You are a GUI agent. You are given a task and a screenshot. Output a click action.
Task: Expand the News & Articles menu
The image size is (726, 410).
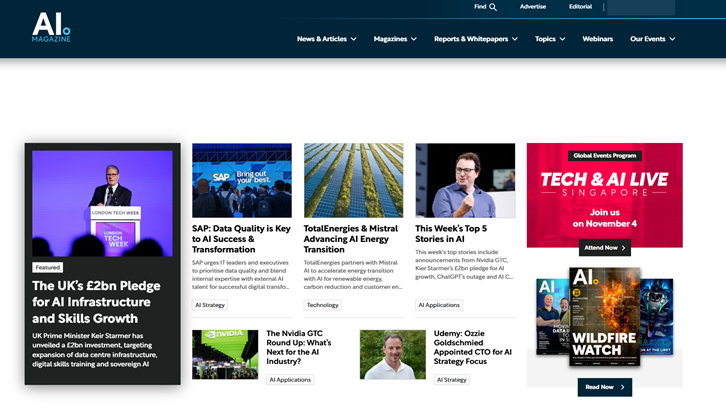326,39
